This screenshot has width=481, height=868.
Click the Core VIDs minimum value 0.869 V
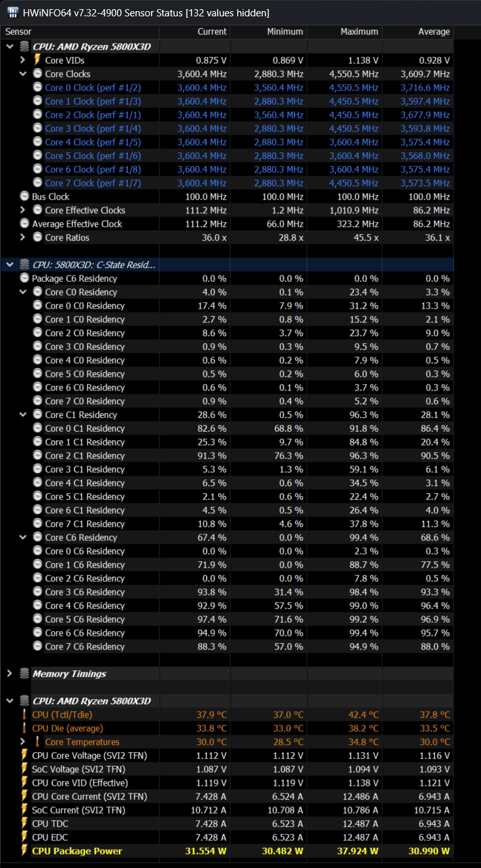[287, 60]
